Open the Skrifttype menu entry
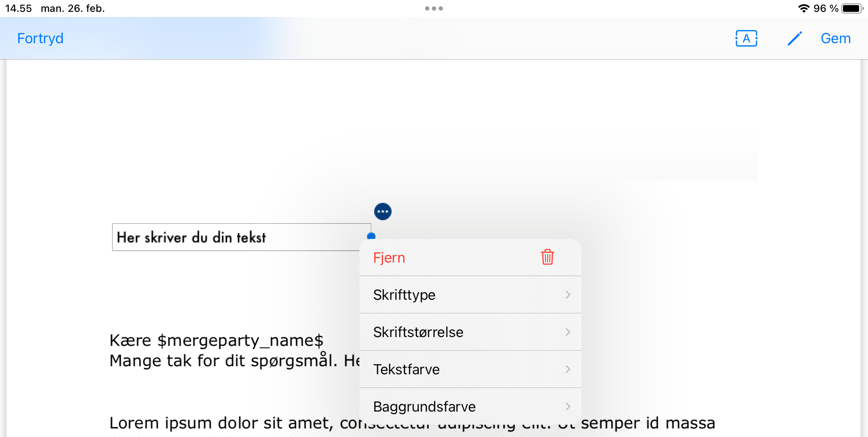The image size is (868, 437). [404, 295]
